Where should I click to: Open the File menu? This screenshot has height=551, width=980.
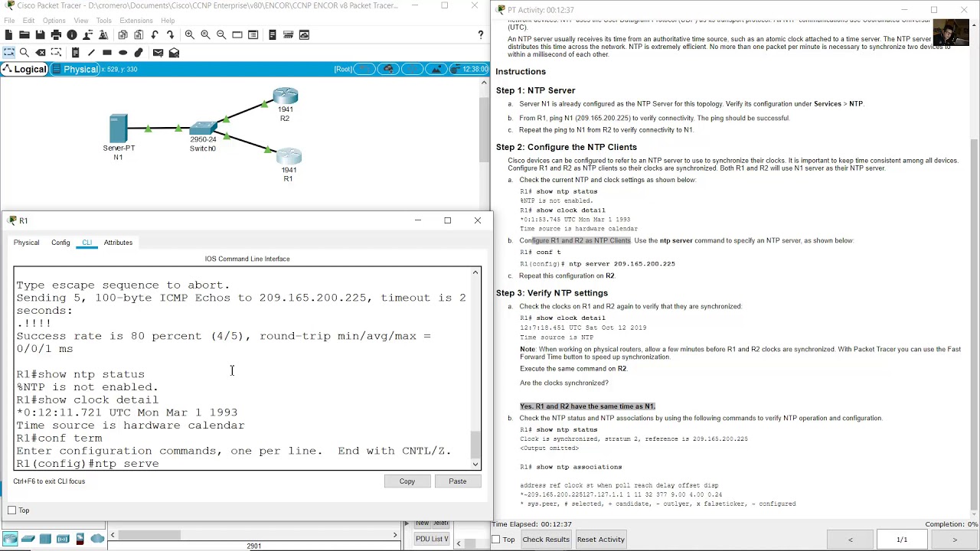pyautogui.click(x=9, y=21)
